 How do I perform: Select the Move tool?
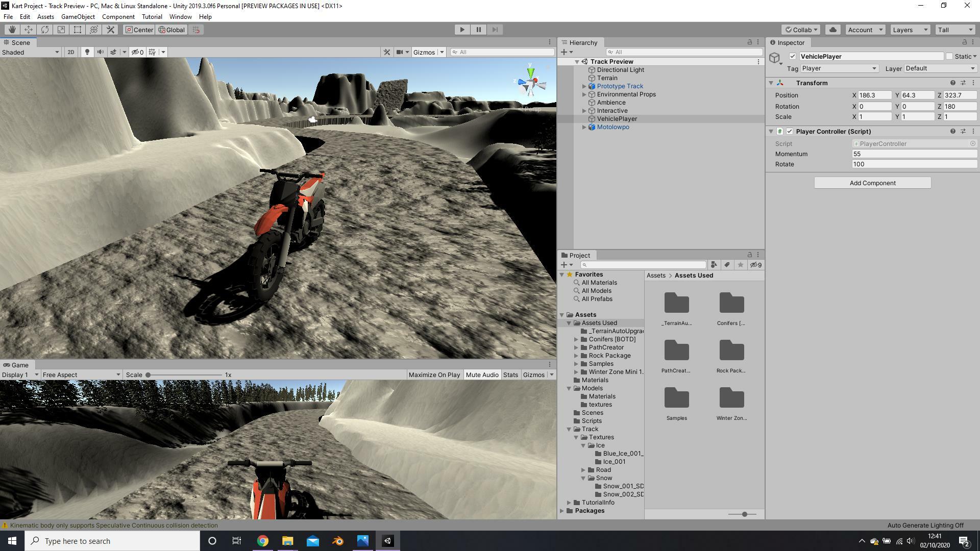click(x=29, y=29)
